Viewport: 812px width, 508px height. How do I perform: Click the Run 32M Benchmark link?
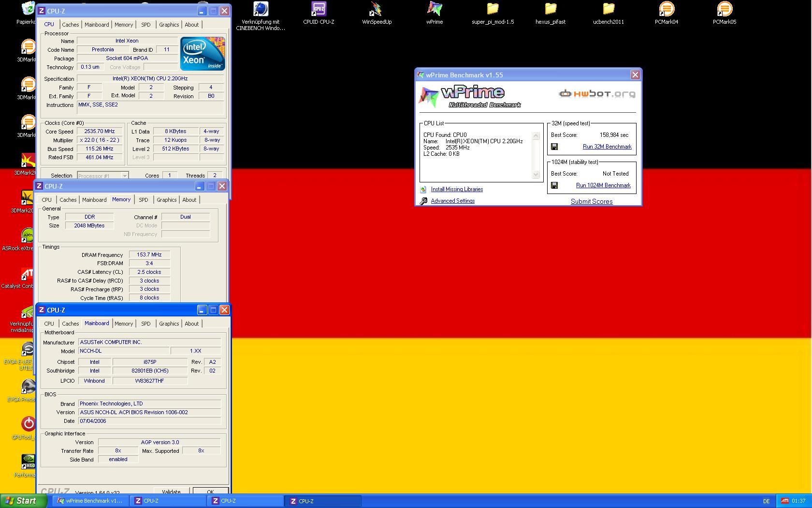coord(607,147)
